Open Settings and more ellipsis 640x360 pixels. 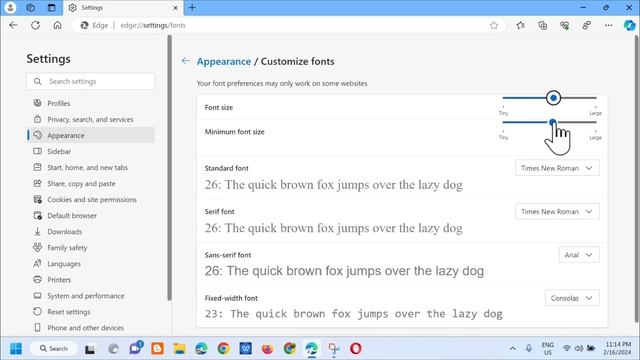[x=609, y=25]
